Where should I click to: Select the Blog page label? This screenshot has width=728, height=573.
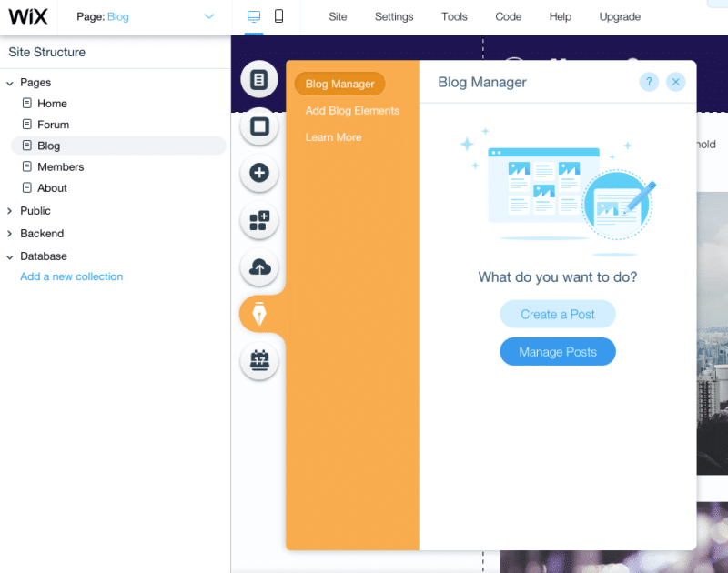point(49,146)
